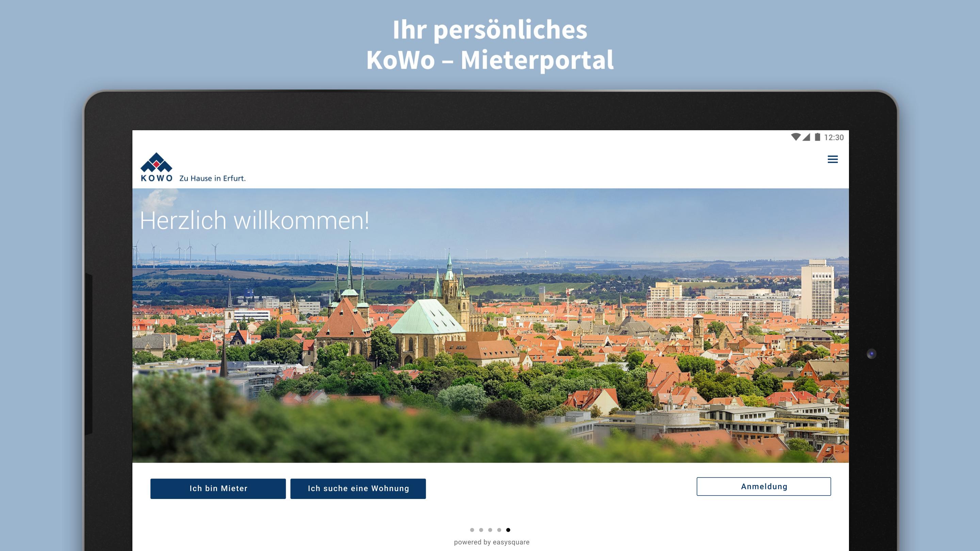Click the cellular signal icon

(x=806, y=137)
